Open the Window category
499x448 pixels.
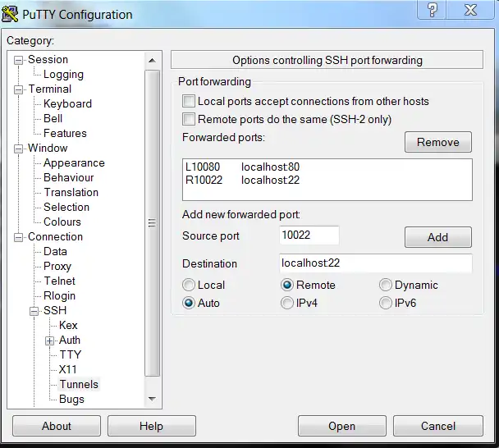click(x=48, y=148)
